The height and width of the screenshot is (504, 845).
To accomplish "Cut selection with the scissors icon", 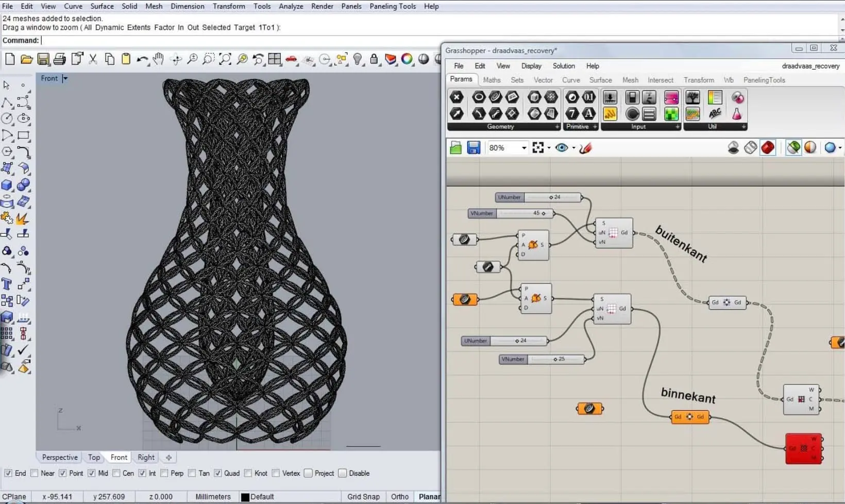I will pyautogui.click(x=93, y=59).
